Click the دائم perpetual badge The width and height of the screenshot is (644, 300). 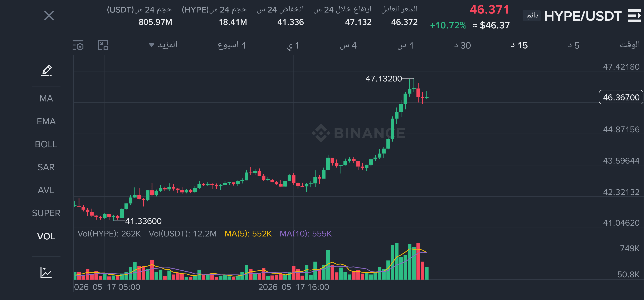point(532,16)
